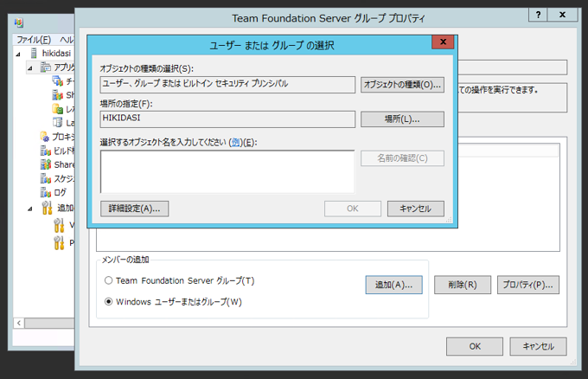Open the ファイル(F) menu
588x379 pixels.
click(34, 40)
